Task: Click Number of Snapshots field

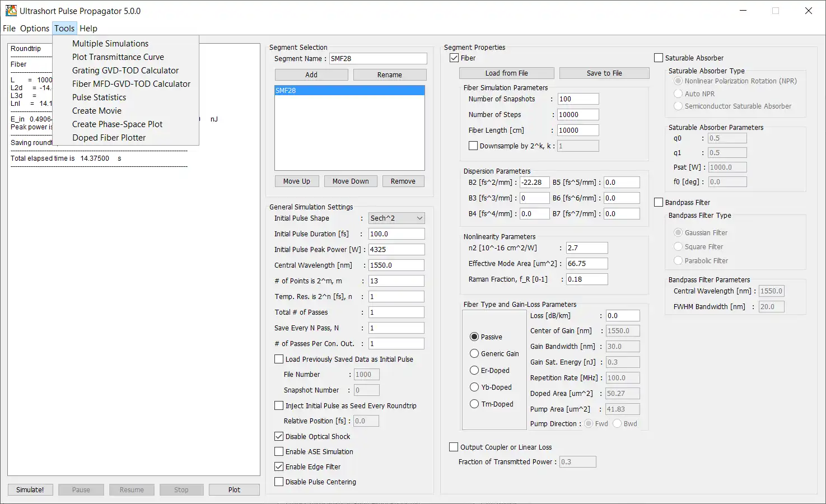Action: pos(578,99)
